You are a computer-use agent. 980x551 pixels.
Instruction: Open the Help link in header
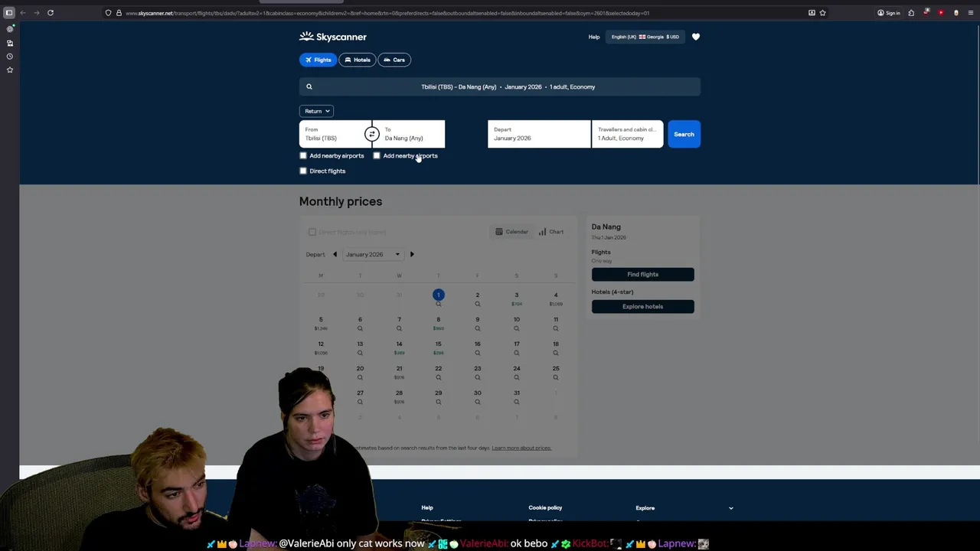click(x=594, y=37)
